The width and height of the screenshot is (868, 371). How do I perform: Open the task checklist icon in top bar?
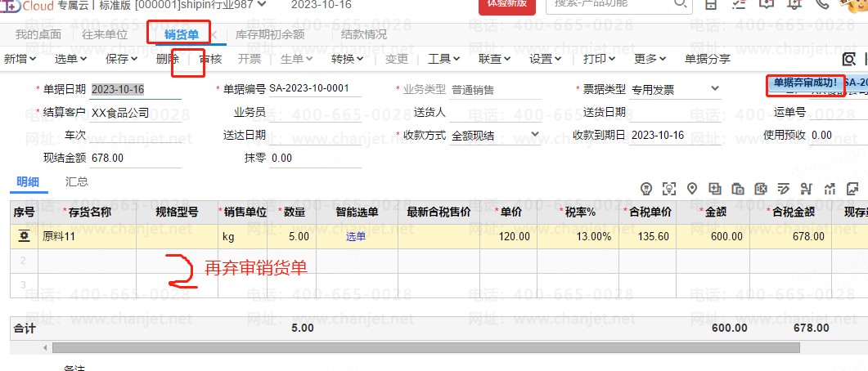(x=739, y=4)
